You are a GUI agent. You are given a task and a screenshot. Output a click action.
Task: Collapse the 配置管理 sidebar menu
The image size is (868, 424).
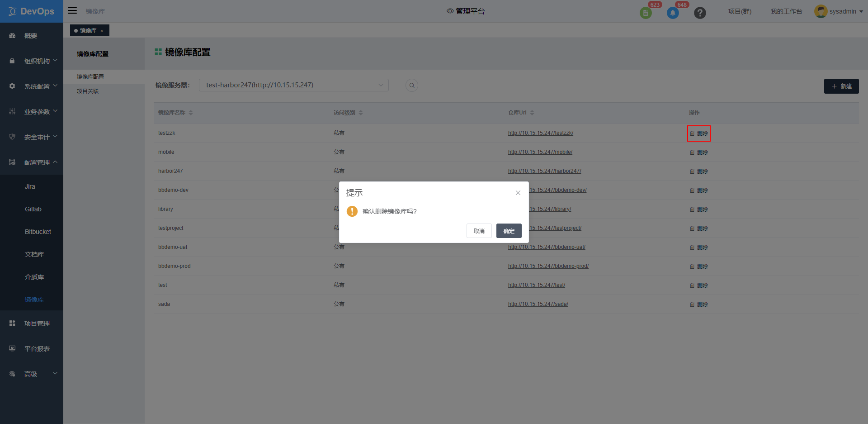[x=32, y=162]
